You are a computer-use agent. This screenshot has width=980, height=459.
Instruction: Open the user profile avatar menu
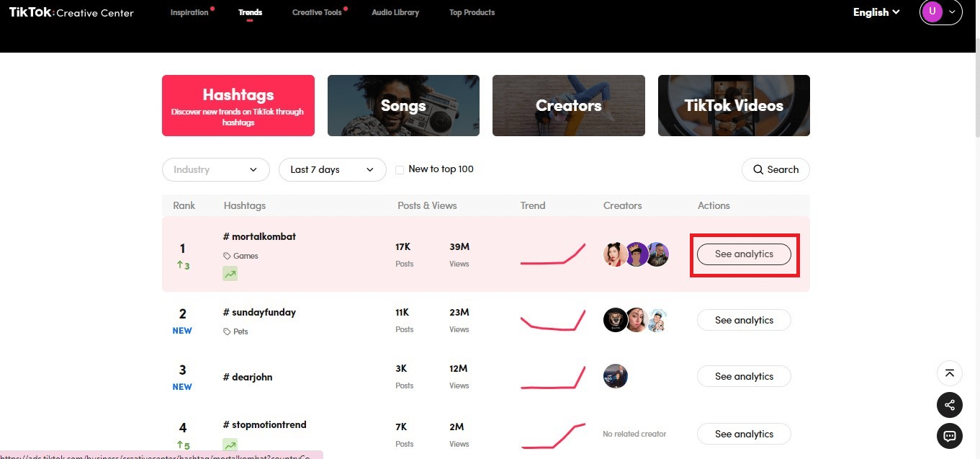(940, 12)
